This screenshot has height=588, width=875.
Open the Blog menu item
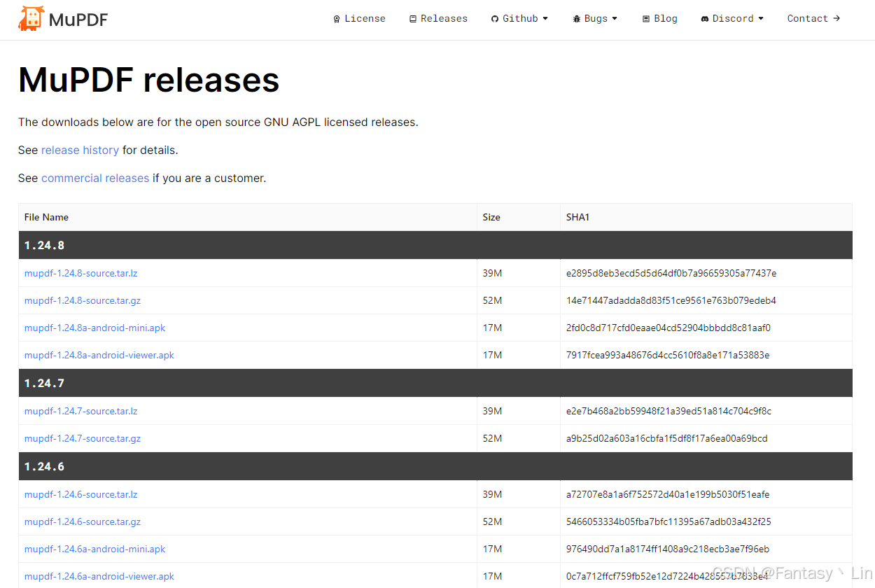[x=666, y=19]
